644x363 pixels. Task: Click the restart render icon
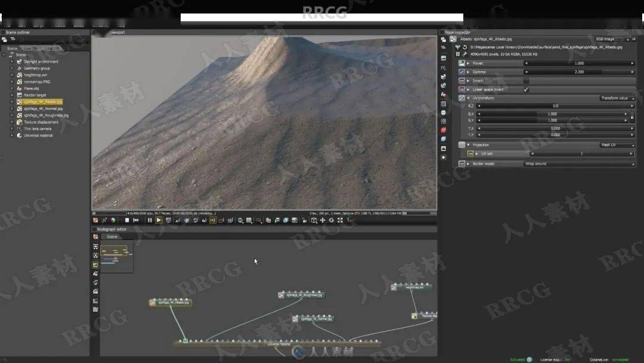click(x=136, y=220)
